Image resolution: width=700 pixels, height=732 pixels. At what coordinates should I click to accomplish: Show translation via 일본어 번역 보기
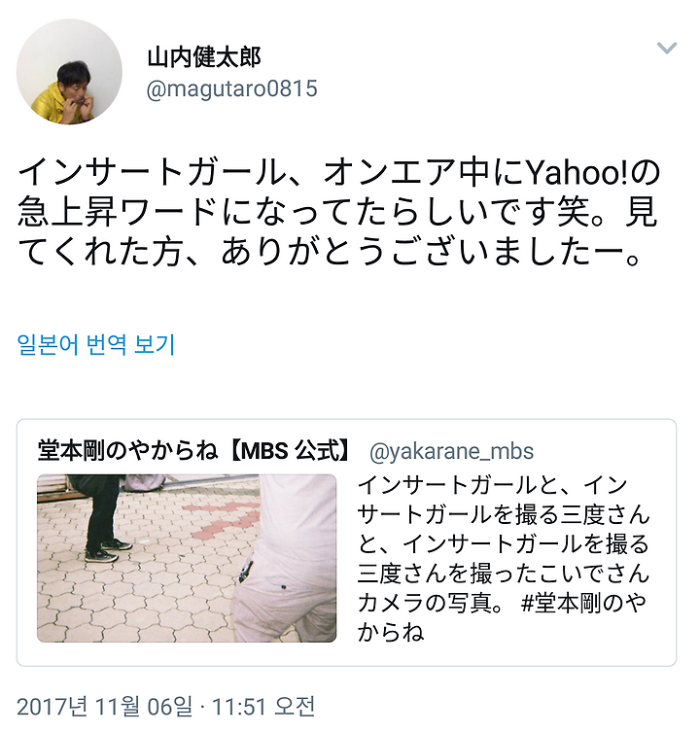tap(96, 344)
